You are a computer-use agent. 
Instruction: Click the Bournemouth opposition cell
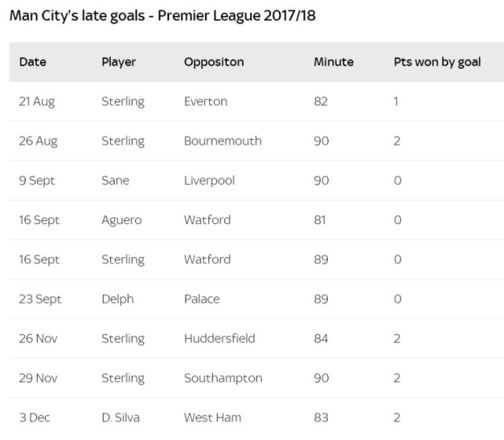223,141
